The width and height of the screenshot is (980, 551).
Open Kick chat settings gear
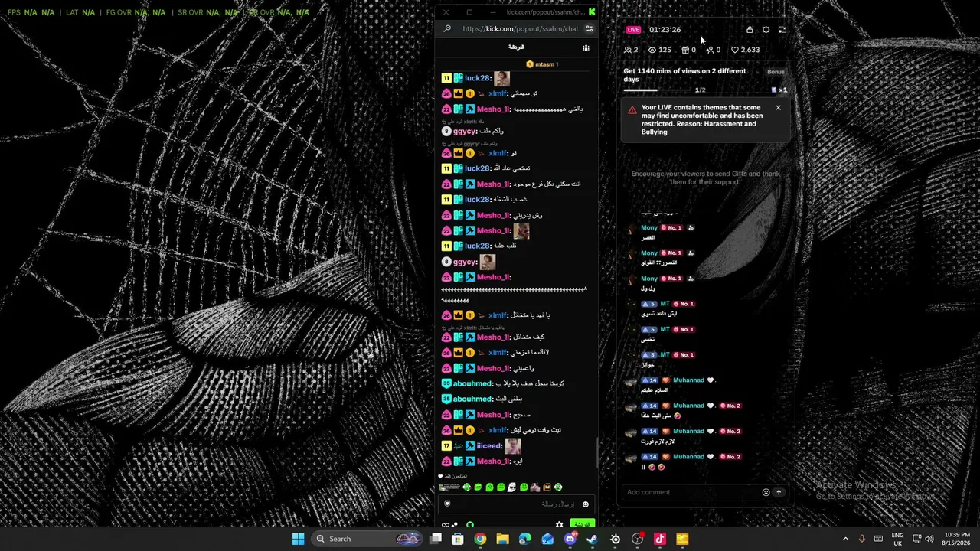point(559,524)
